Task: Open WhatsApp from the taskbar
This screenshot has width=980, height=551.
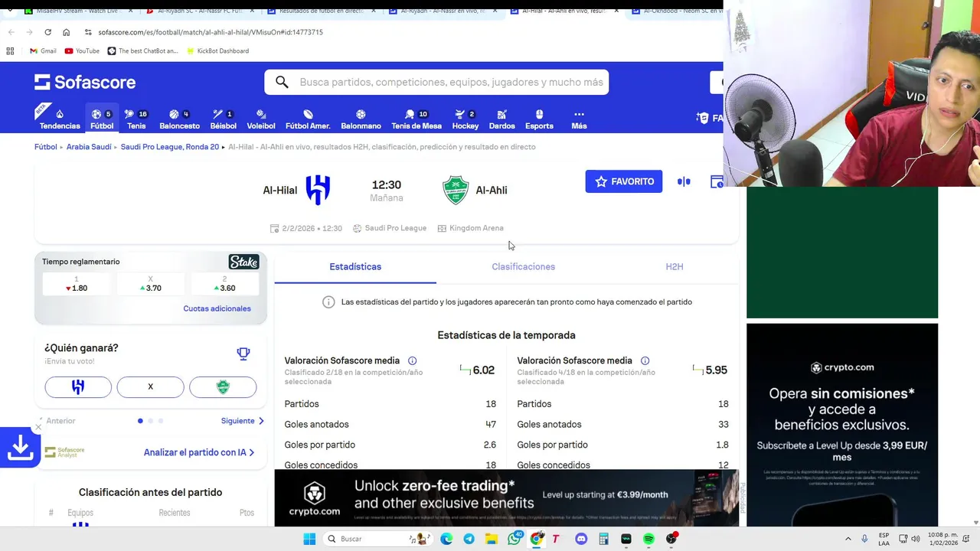Action: 514,539
